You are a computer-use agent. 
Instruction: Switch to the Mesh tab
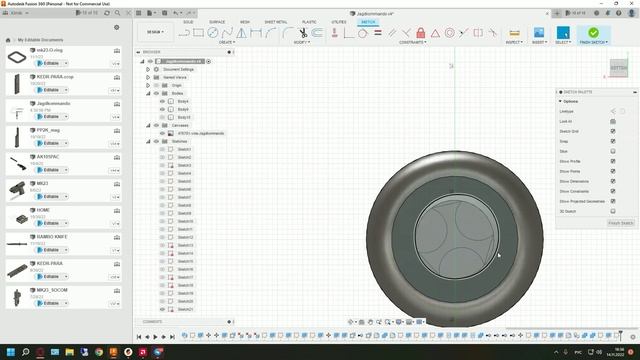point(245,22)
